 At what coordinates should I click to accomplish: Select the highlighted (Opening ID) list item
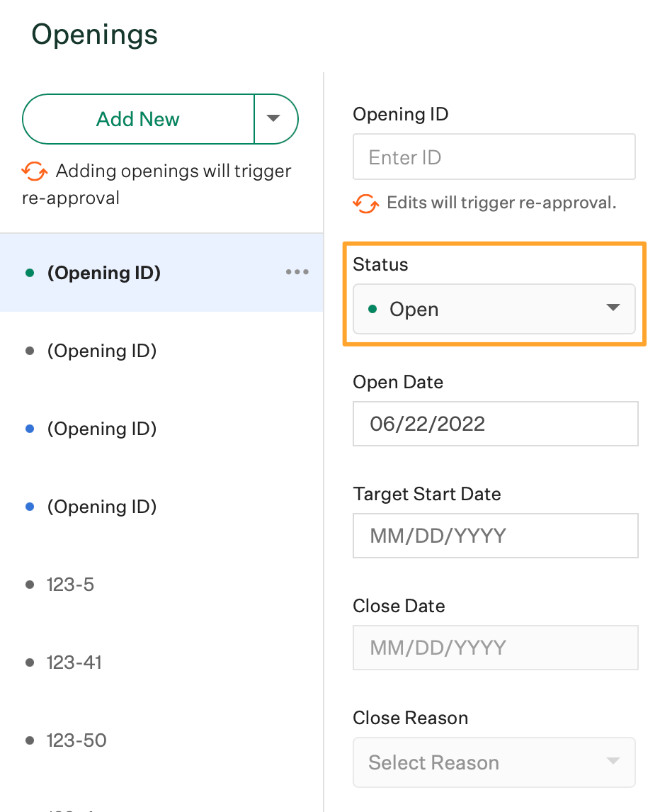104,272
